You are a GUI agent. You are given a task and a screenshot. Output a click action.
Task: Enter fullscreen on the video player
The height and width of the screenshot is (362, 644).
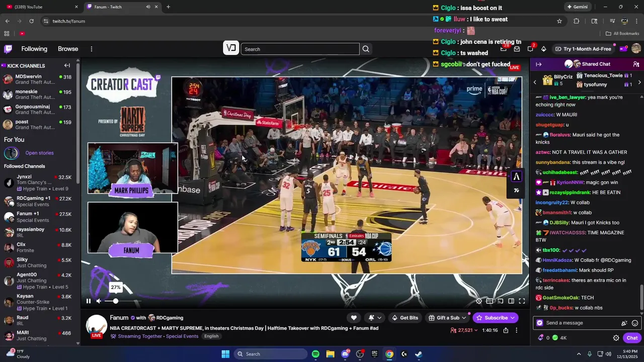pos(522,301)
